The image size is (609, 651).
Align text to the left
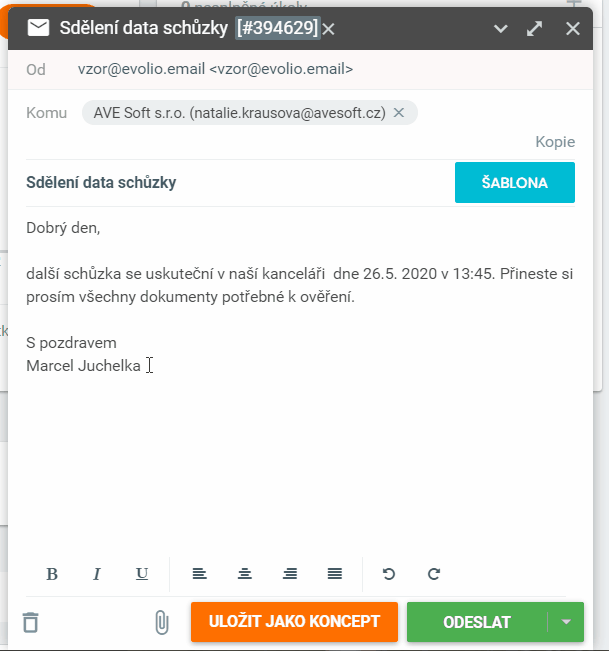click(x=200, y=574)
